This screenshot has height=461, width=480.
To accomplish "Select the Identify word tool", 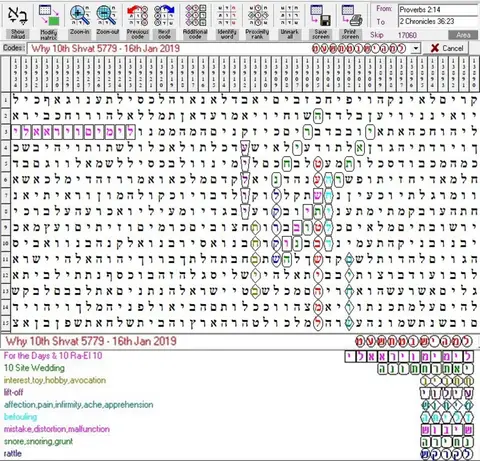I will pyautogui.click(x=227, y=15).
